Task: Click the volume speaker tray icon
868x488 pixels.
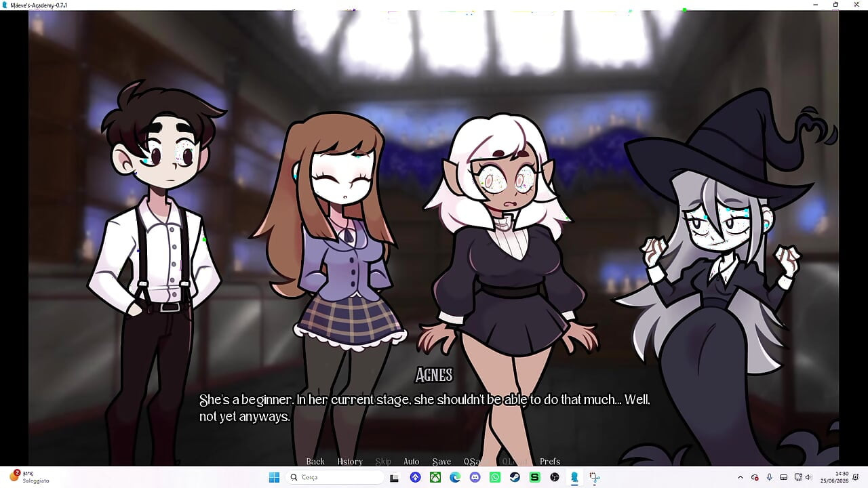Action: pos(808,477)
